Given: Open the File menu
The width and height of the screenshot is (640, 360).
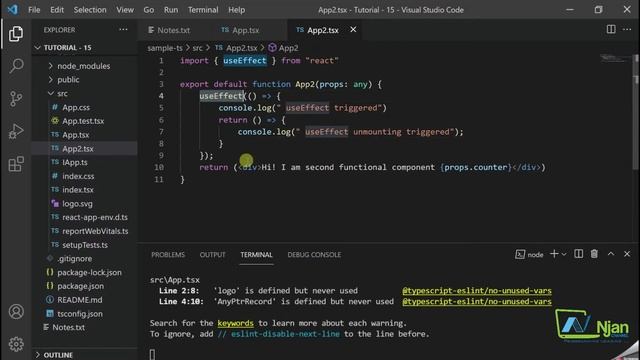Looking at the screenshot, I should 34,10.
